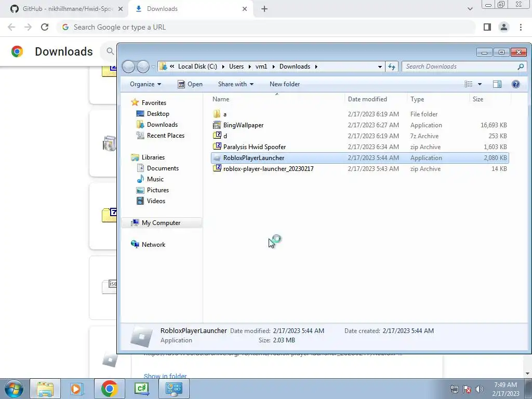
Task: Open Chrome's three-dot menu
Action: click(521, 27)
